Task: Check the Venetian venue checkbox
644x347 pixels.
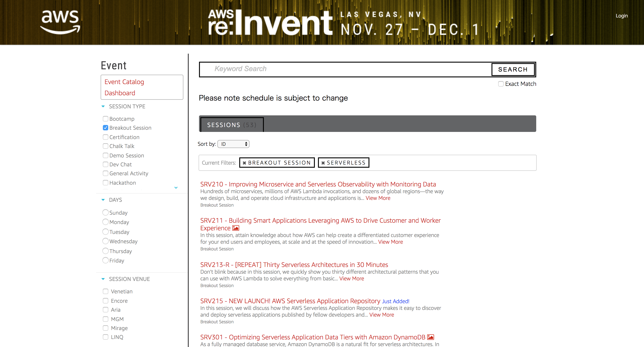Action: pos(106,292)
